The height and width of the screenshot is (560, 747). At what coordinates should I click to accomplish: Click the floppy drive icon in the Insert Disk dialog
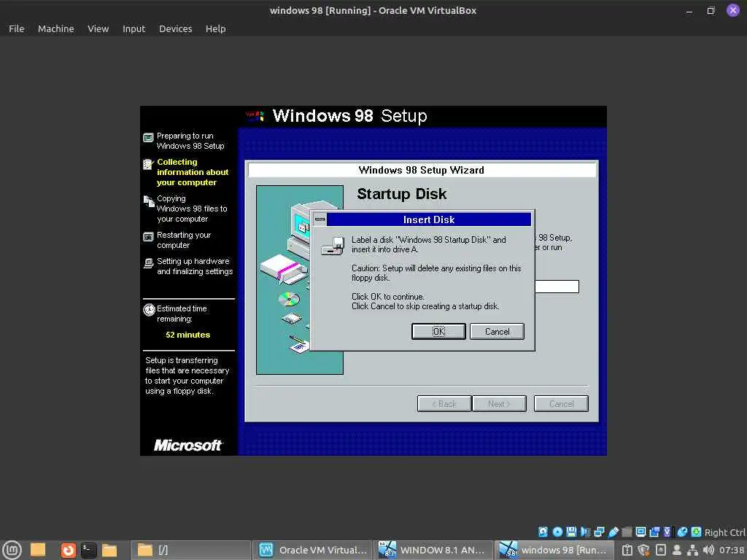tap(333, 246)
